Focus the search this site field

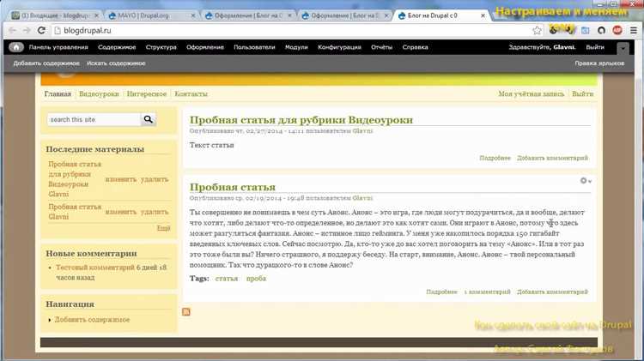click(x=94, y=119)
